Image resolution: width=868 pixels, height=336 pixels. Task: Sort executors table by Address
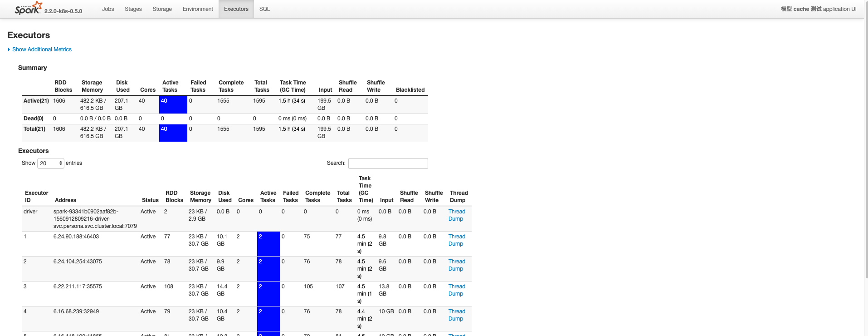click(65, 200)
